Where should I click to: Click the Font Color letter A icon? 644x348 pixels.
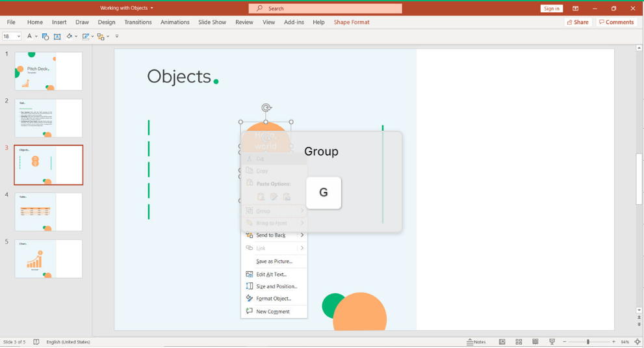click(x=29, y=36)
